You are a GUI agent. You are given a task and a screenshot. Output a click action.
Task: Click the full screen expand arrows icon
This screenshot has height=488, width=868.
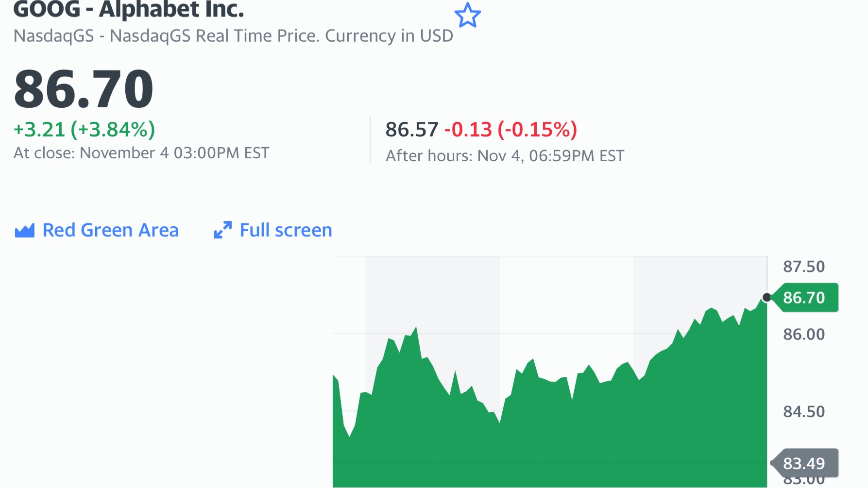tap(222, 230)
